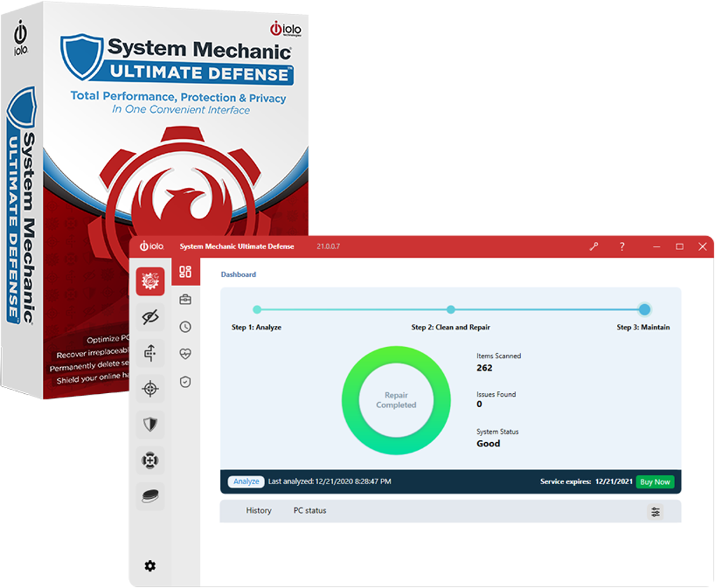The image size is (715, 588).
Task: Click System Status value Good
Action: (489, 444)
